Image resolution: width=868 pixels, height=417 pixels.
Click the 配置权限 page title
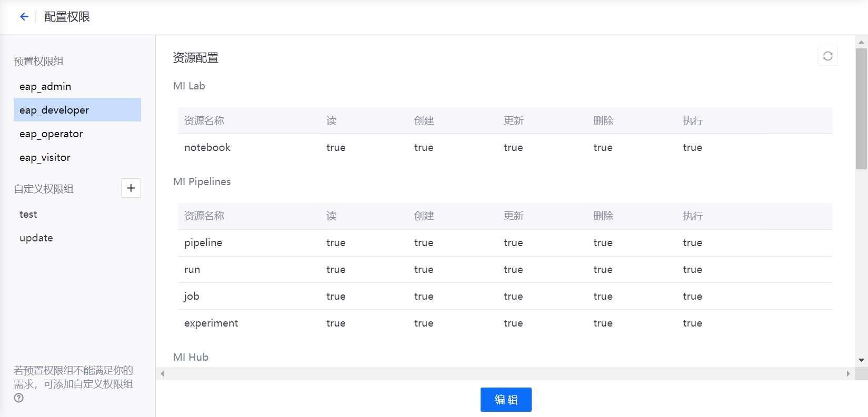(67, 17)
